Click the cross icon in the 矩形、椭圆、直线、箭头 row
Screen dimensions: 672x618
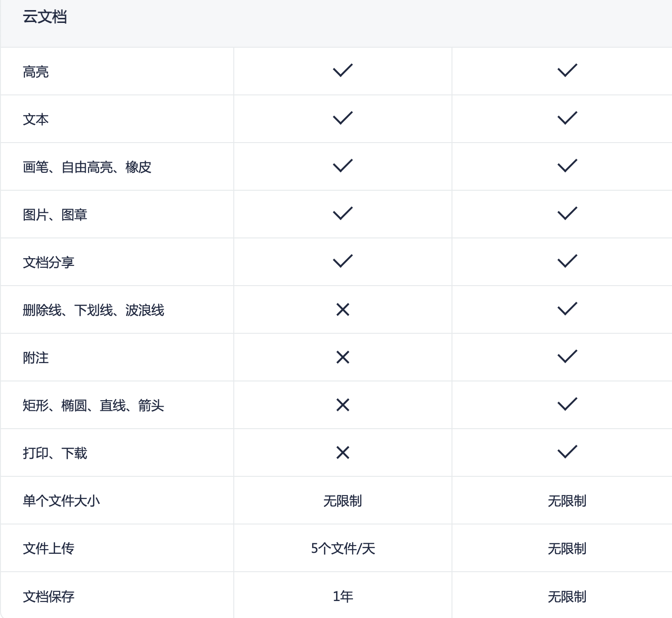point(343,405)
